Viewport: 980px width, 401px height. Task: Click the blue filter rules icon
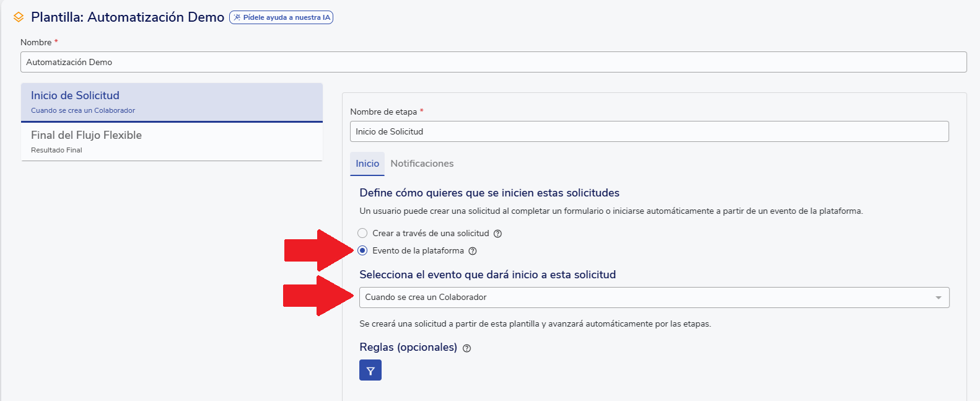(x=370, y=371)
